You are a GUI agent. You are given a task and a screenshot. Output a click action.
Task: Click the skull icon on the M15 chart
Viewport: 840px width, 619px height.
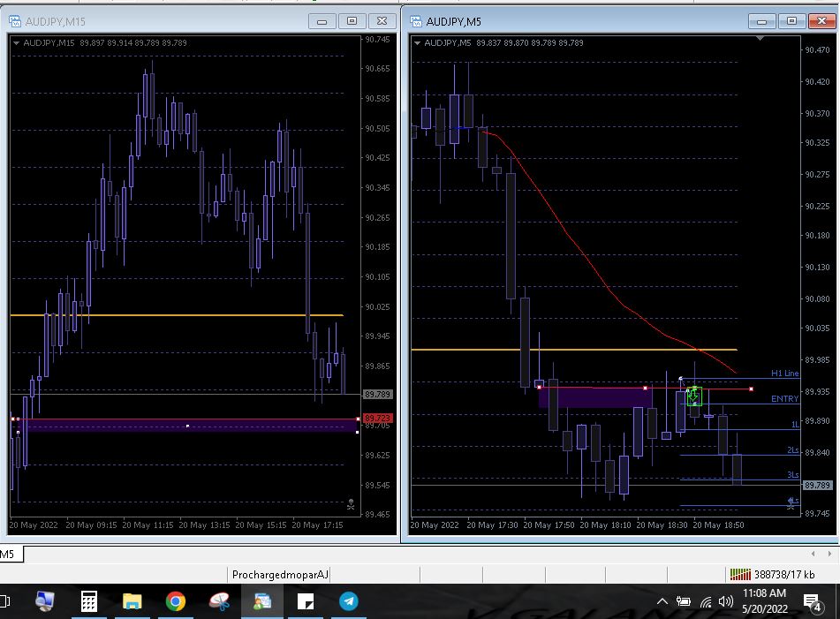click(351, 504)
